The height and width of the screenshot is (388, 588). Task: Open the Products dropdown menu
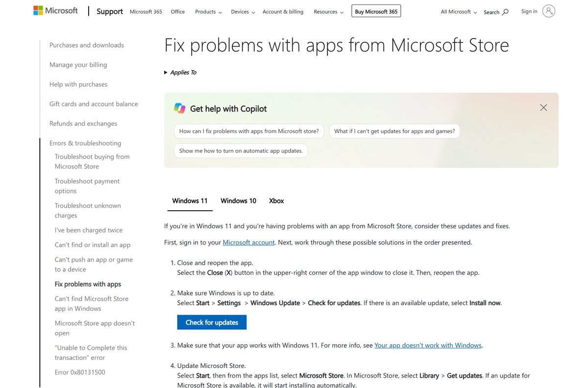pyautogui.click(x=208, y=12)
